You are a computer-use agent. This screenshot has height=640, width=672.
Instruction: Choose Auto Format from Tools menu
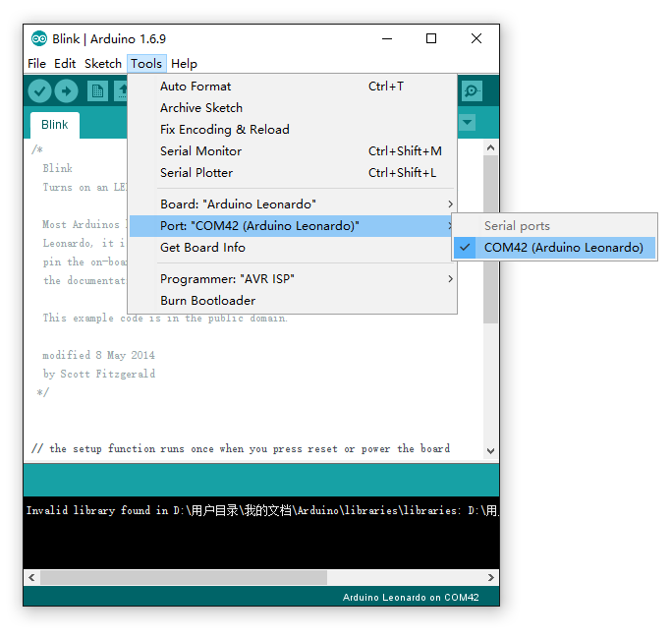point(293,87)
